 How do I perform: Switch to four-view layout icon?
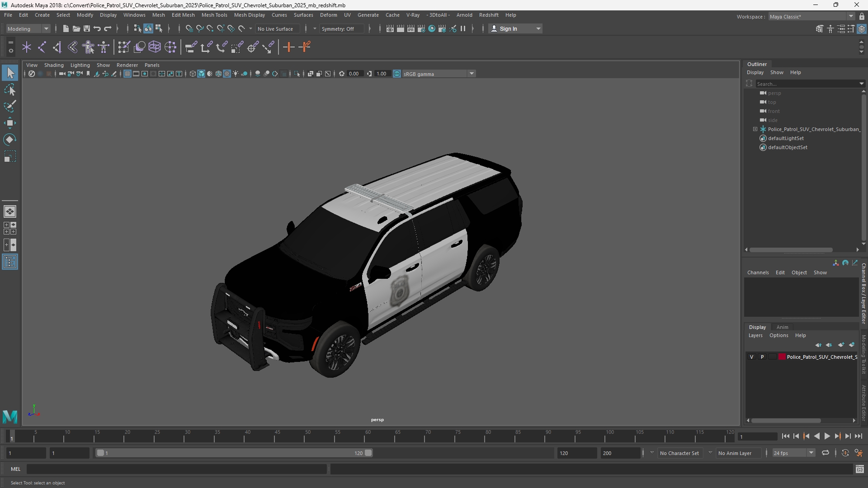(10, 228)
